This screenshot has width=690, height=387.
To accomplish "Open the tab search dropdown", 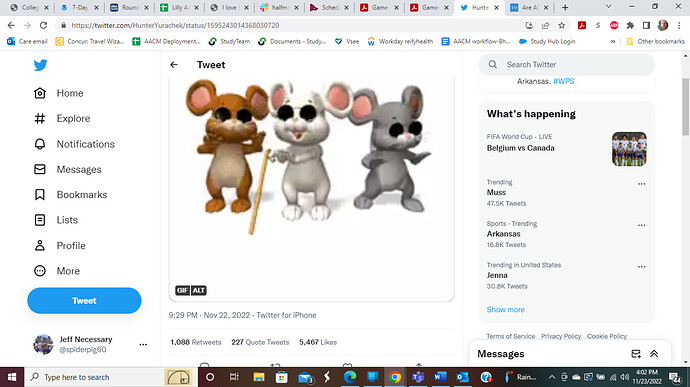I will [x=609, y=7].
